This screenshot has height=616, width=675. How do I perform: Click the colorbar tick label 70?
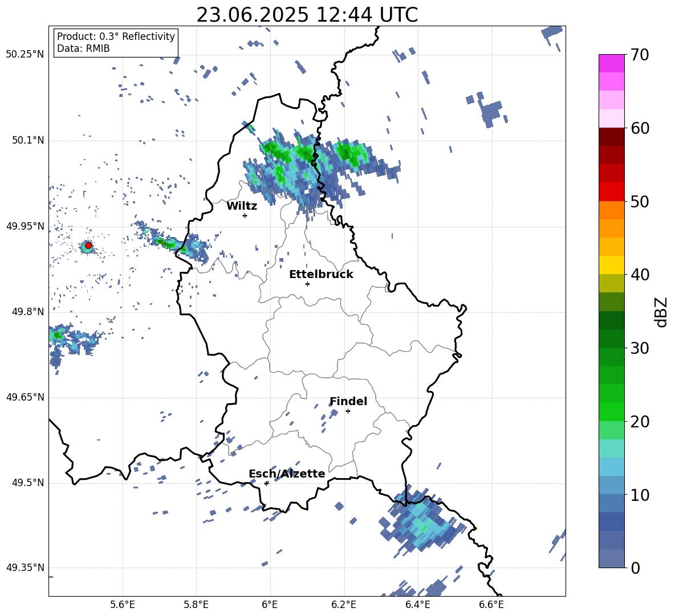640,55
